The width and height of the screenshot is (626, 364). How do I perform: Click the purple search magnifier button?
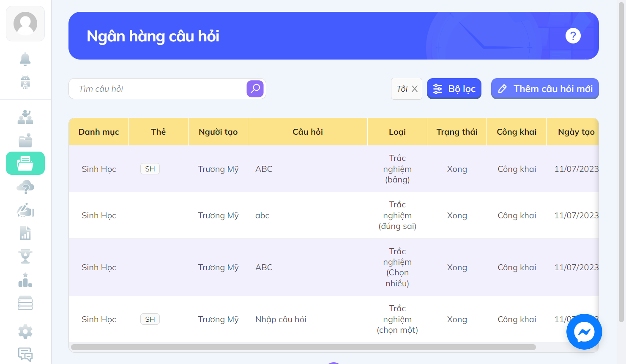255,89
